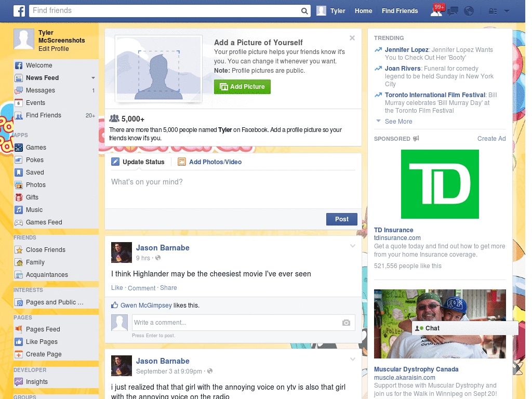Screen dimensions: 532x399
Task: Click the search magnifier icon
Action: click(x=304, y=11)
